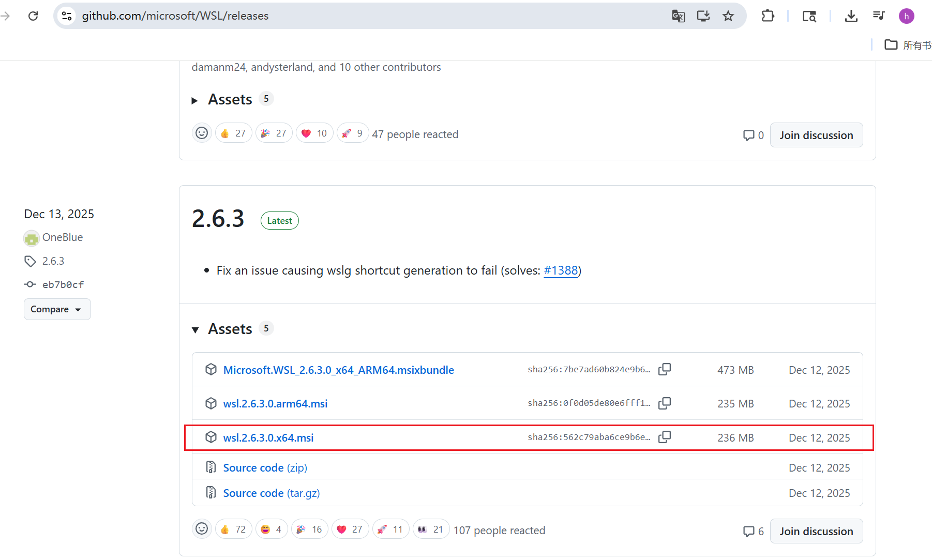The width and height of the screenshot is (932, 560).
Task: Join discussion for the upper release
Action: click(816, 135)
